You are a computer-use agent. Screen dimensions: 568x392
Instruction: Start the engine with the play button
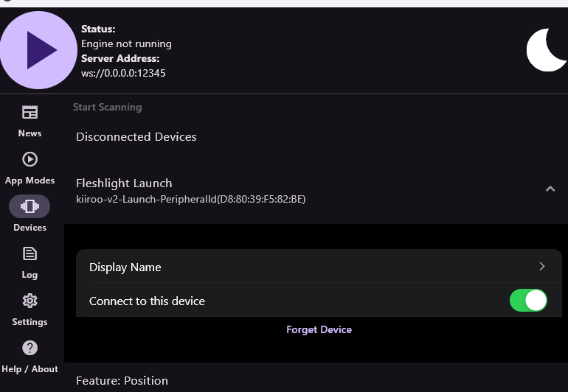click(38, 50)
